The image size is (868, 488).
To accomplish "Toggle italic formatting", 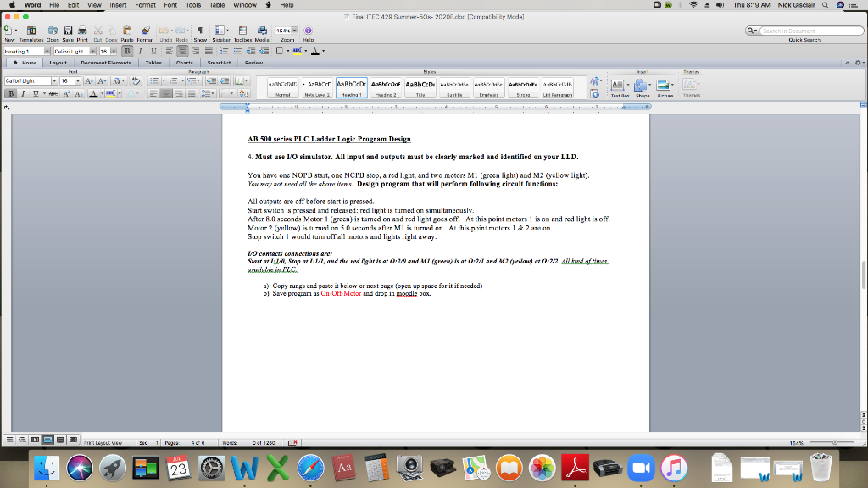I will [x=23, y=93].
